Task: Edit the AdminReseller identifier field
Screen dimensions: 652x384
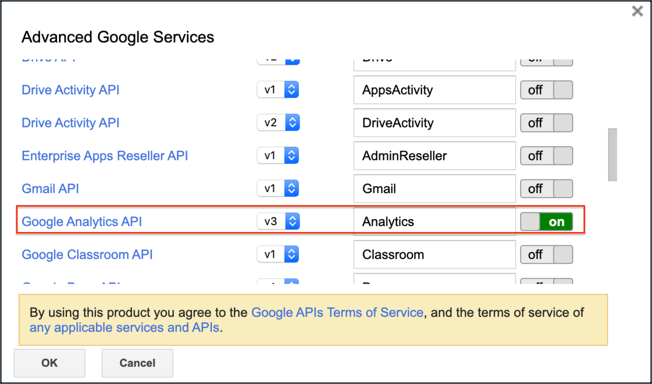Action: pyautogui.click(x=435, y=156)
